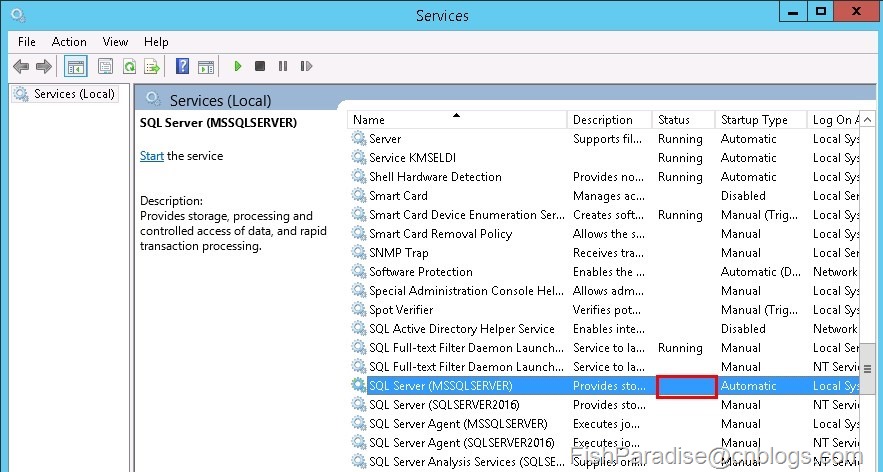
Task: Click the vertical scrollbar thumb
Action: click(x=867, y=369)
